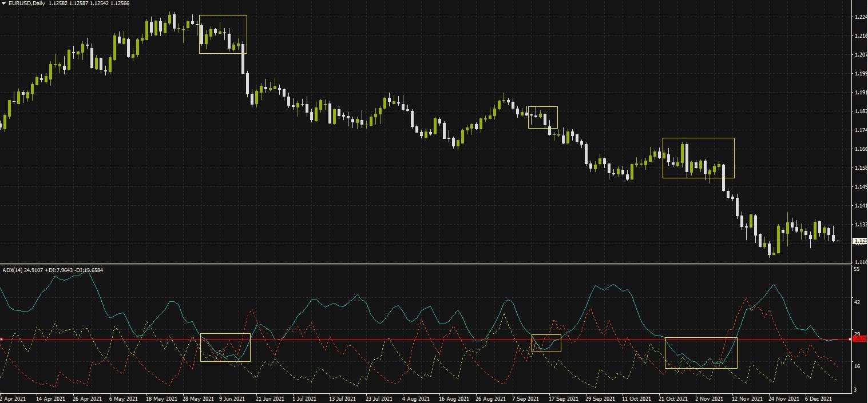Click the ADX(14) indicator label

[13, 270]
